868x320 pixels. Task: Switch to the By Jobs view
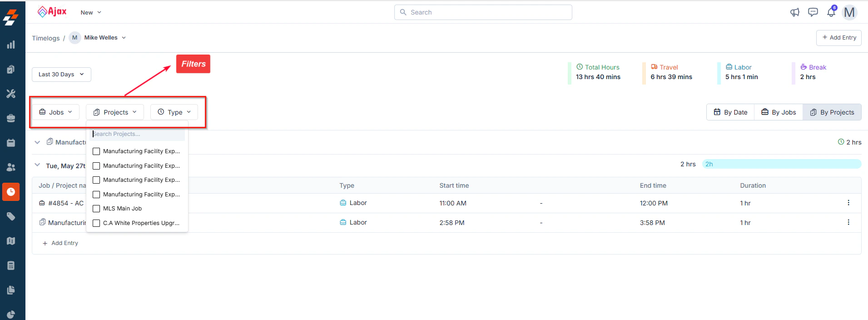click(779, 112)
